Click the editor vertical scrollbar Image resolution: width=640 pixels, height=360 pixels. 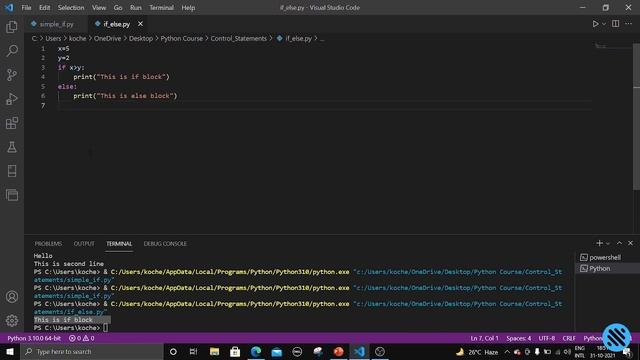pyautogui.click(x=636, y=116)
